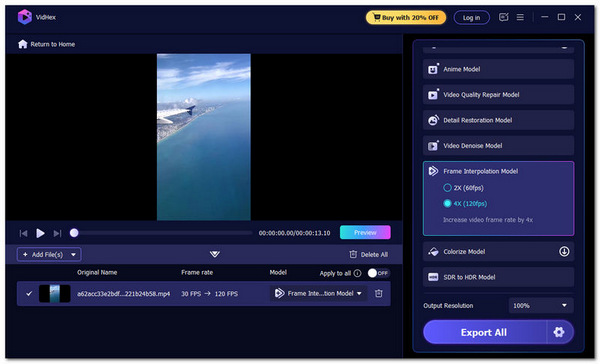Click the Delete All label

pos(374,255)
